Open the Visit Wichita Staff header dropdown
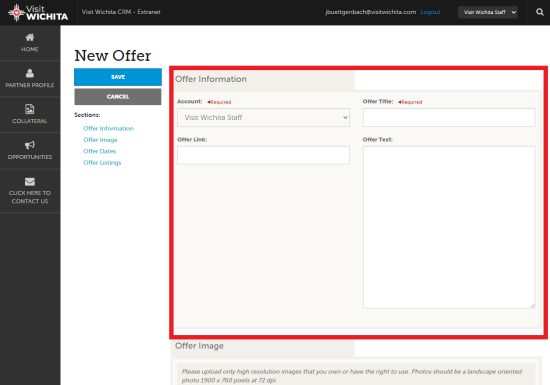Viewport: 550px width, 385px height. (x=488, y=12)
